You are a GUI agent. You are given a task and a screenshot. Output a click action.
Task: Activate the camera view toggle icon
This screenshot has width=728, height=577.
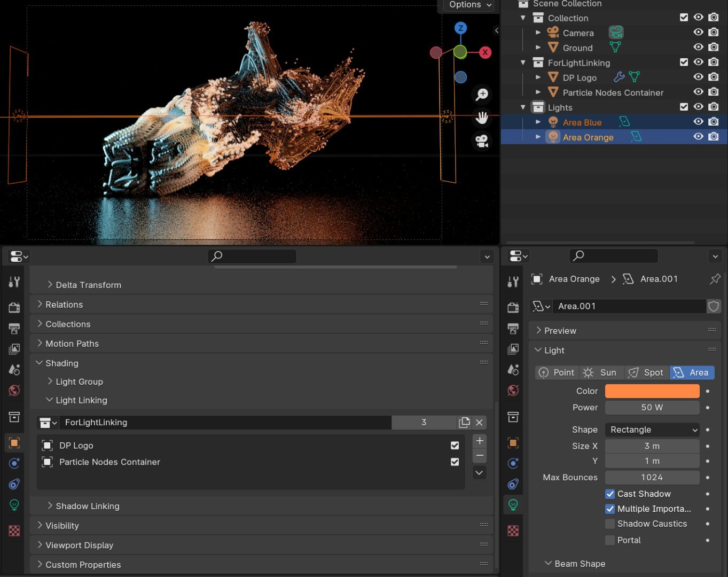(482, 141)
